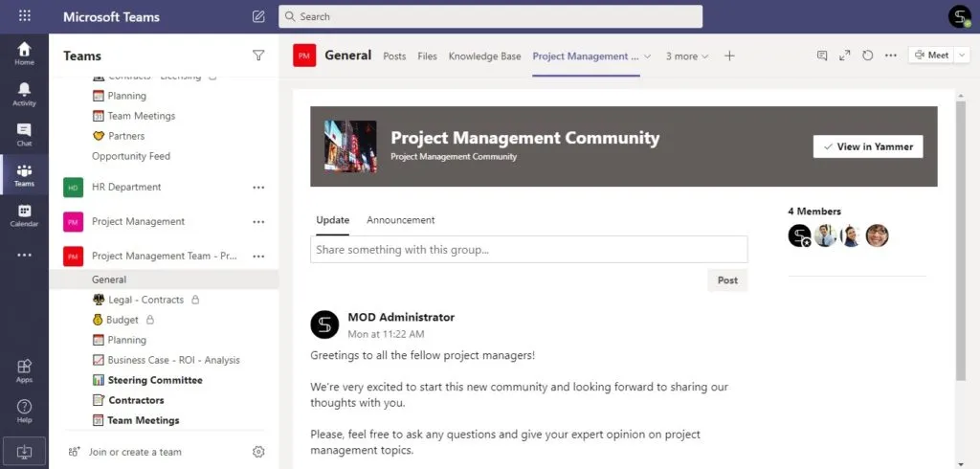Screen dimensions: 980x469
Task: Click the second member avatar in Members
Action: (825, 235)
